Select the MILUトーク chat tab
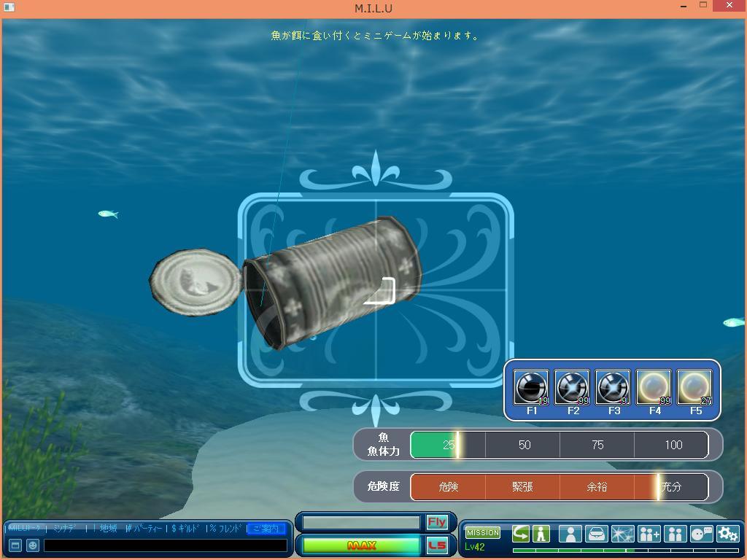 (x=26, y=528)
